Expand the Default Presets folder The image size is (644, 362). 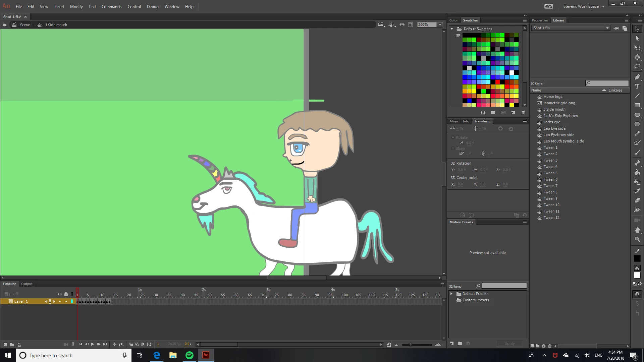coord(451,294)
